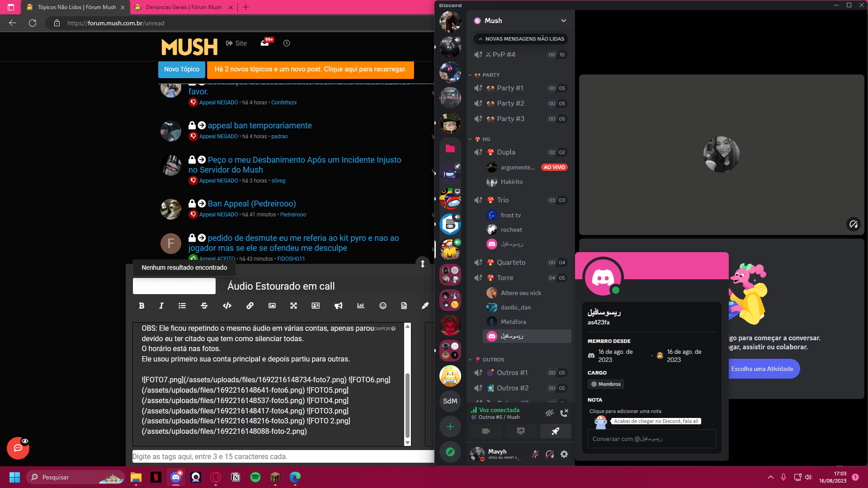868x488 pixels.
Task: Start a Discord activity with rocket icon
Action: (x=556, y=431)
